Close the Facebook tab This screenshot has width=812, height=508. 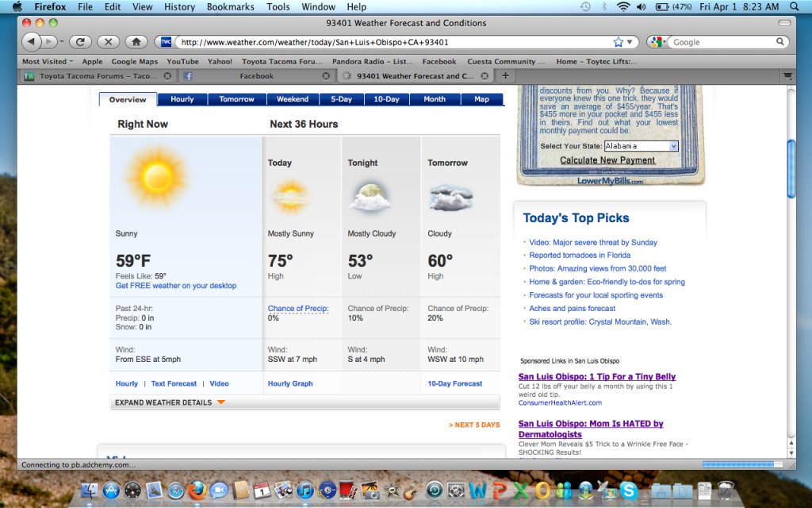click(326, 75)
